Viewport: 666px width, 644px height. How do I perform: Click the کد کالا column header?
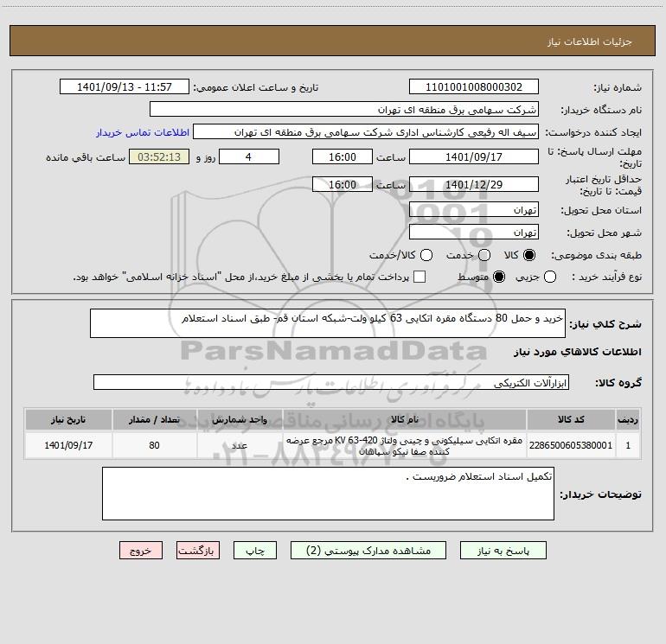coord(571,419)
